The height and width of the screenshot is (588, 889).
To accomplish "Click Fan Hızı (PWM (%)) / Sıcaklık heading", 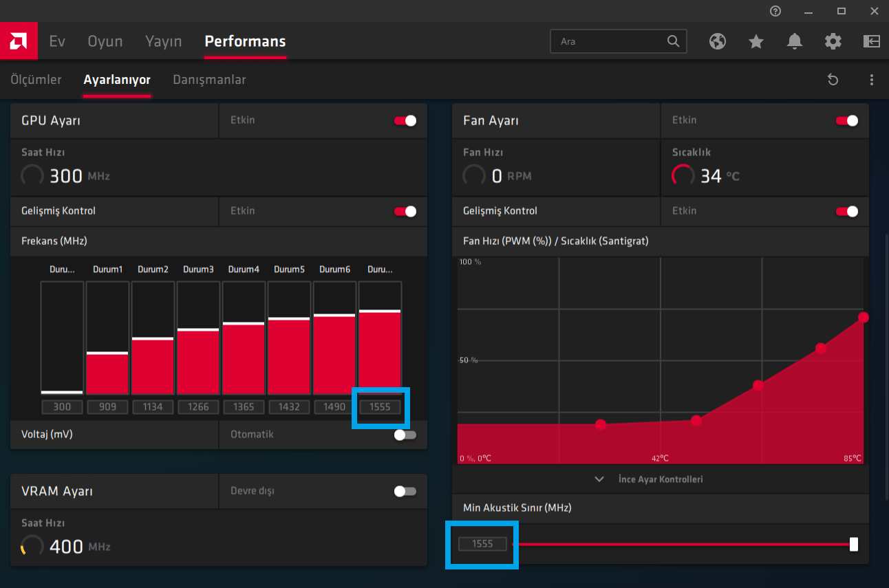I will coord(556,241).
